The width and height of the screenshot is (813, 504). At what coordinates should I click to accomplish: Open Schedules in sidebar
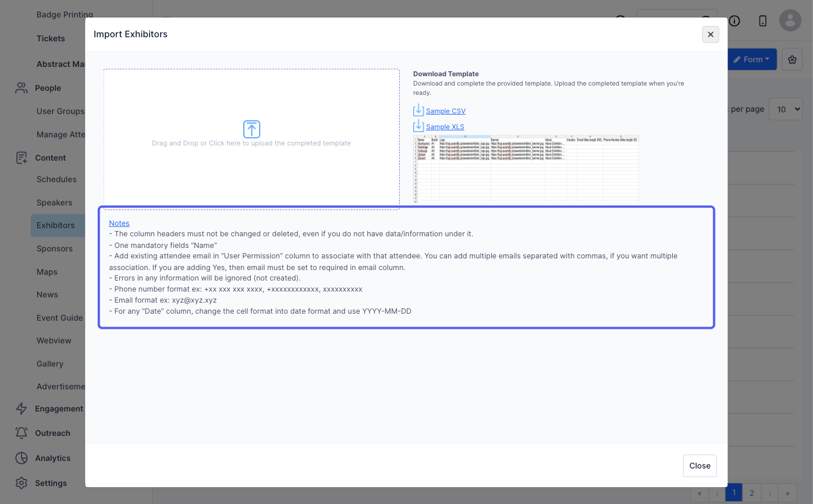(56, 179)
